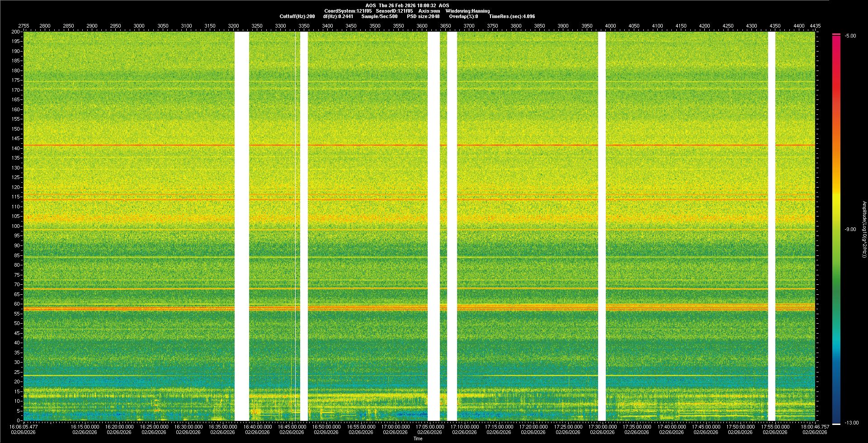Click the 16:06:05.477 start time label
This screenshot has height=443, width=868.
24,427
